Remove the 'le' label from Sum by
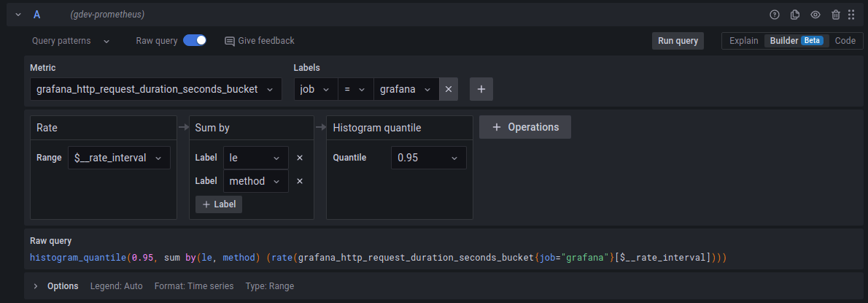This screenshot has height=303, width=868. tap(300, 158)
